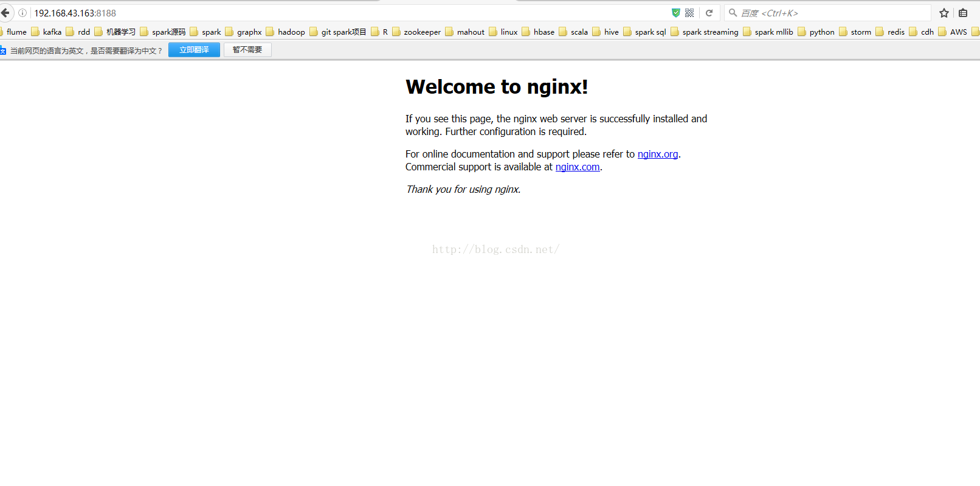Open the spark源码 bookmark folder
The width and height of the screenshot is (980, 486).
(163, 32)
